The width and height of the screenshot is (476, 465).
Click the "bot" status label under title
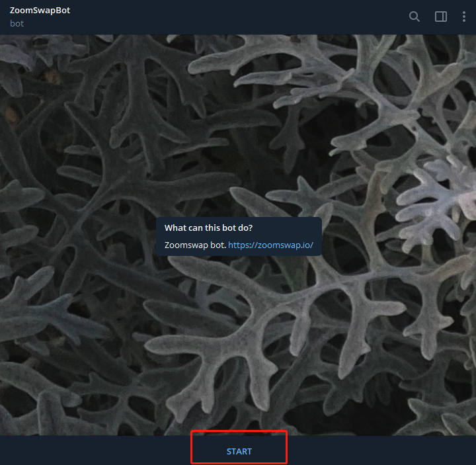pyautogui.click(x=17, y=24)
